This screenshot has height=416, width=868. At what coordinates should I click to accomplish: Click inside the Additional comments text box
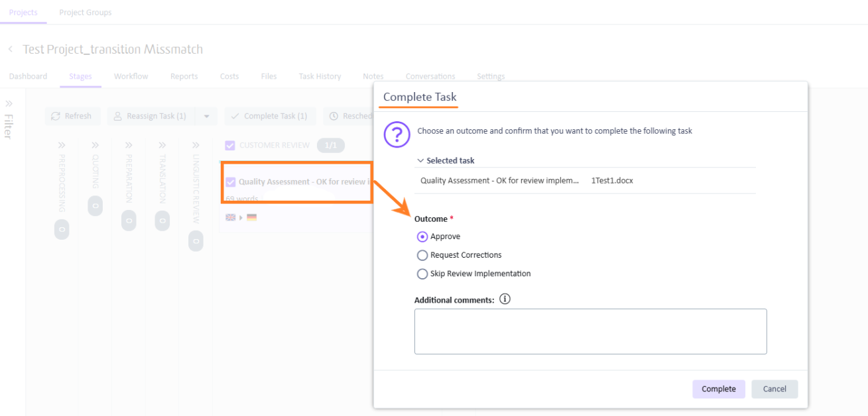point(589,331)
